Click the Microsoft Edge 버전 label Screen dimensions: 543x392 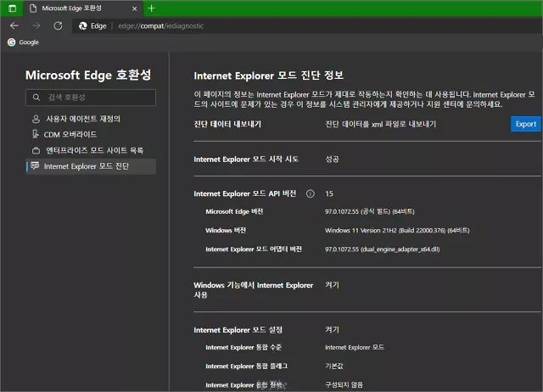pos(234,211)
